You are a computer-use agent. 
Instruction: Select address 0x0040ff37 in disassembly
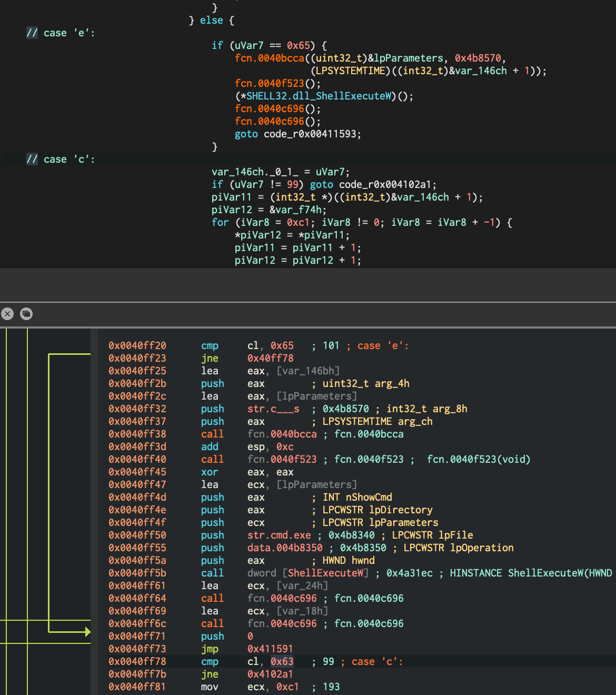point(137,421)
